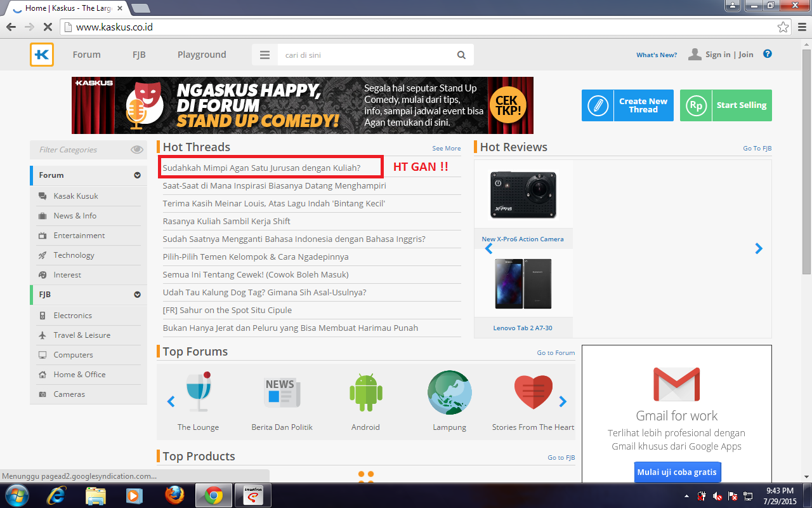Open the Berita Dan Politik news icon

point(282,392)
